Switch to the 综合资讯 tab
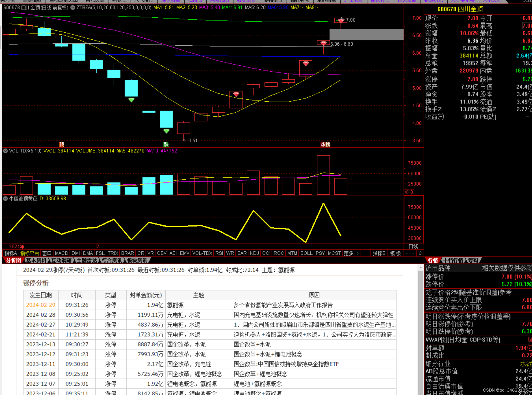 coord(112,260)
